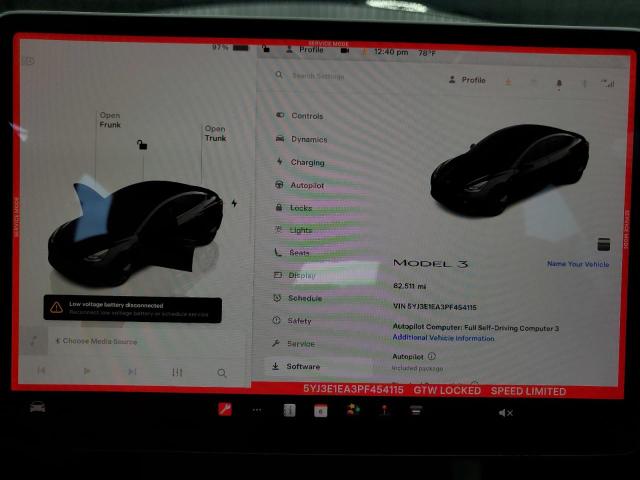
Task: Tap the cellular signal strength icon
Action: (608, 84)
